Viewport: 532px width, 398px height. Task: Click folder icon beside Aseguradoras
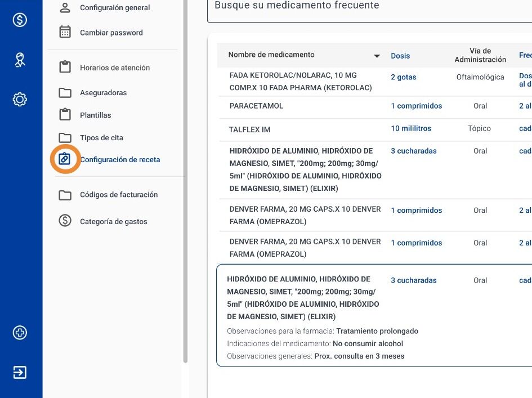pyautogui.click(x=65, y=93)
